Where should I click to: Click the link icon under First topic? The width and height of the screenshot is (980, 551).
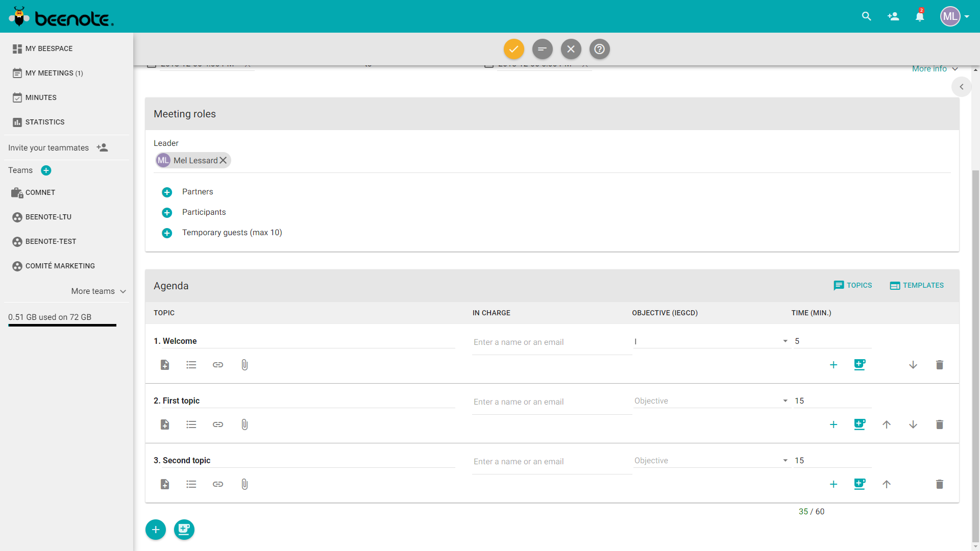tap(218, 424)
